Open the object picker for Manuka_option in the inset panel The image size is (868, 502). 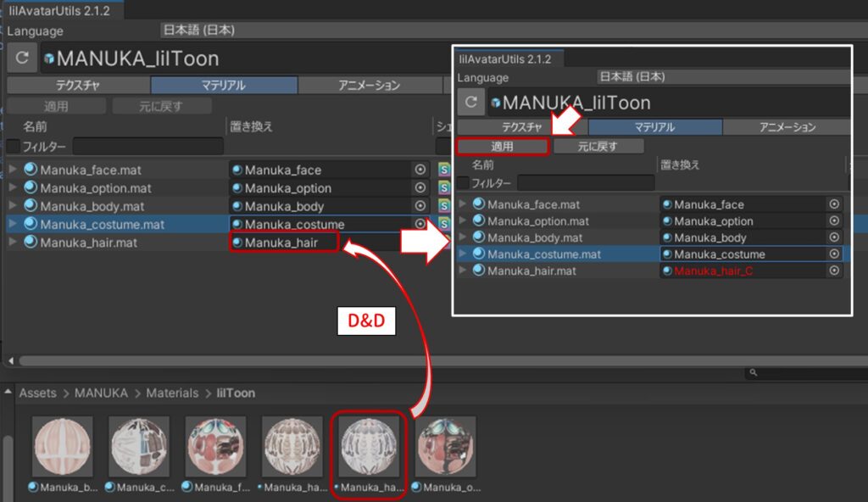834,220
